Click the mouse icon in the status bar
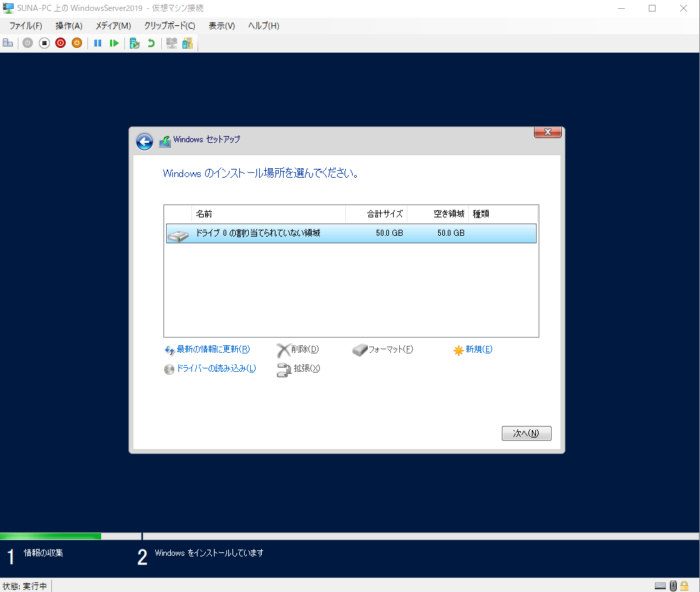700x592 pixels. [x=673, y=586]
